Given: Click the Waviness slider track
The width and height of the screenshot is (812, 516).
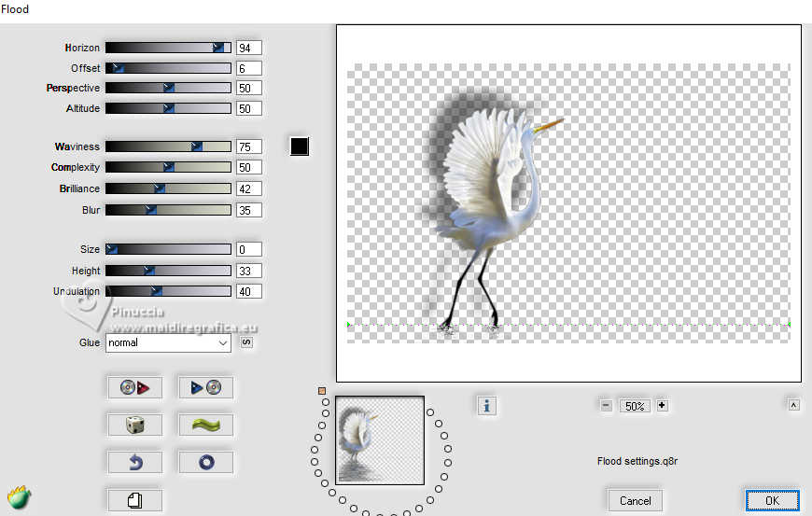Looking at the screenshot, I should (168, 146).
